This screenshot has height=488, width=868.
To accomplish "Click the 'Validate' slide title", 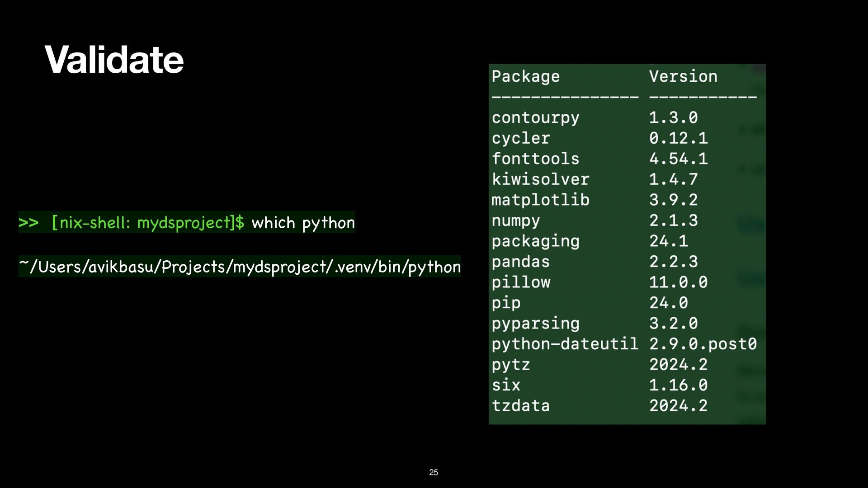I will point(114,59).
